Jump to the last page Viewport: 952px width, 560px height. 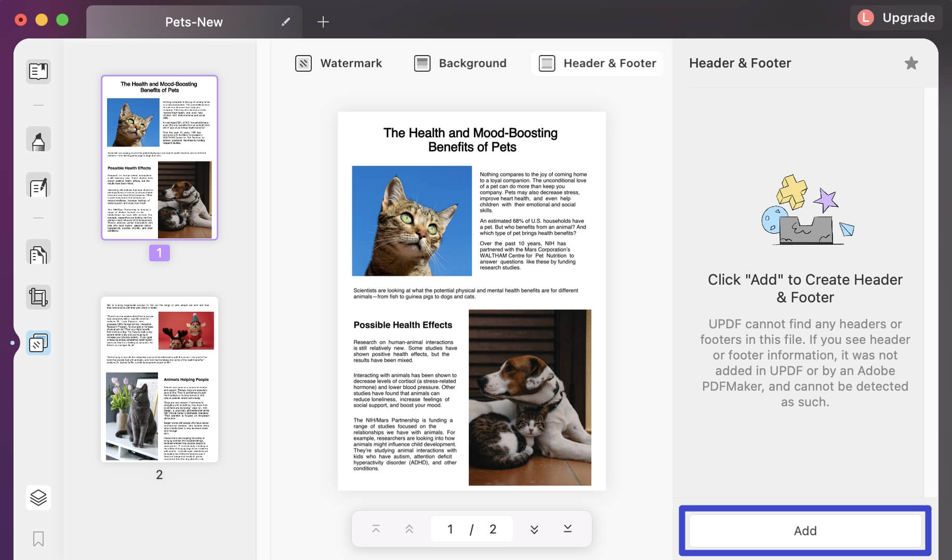point(567,528)
